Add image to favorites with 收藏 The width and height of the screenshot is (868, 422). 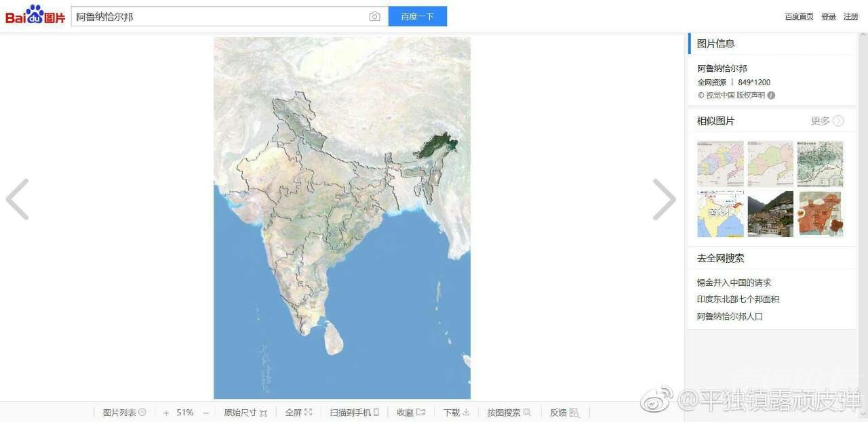(x=411, y=413)
